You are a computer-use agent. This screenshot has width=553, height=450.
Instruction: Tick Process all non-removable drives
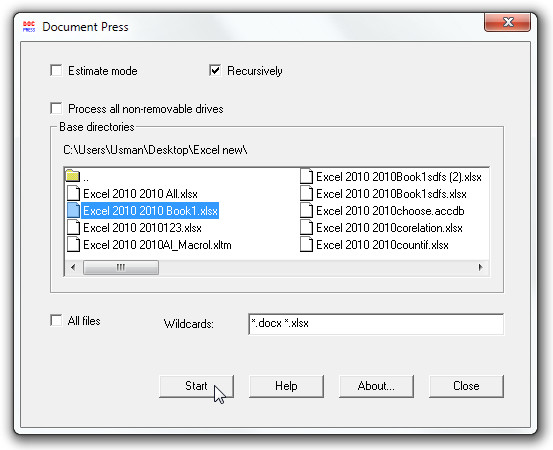[x=56, y=108]
